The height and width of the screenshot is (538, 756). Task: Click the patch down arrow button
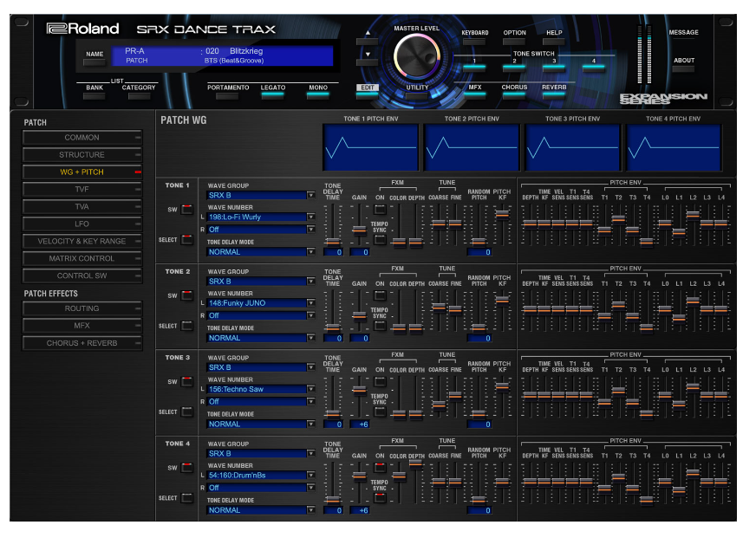coord(368,62)
